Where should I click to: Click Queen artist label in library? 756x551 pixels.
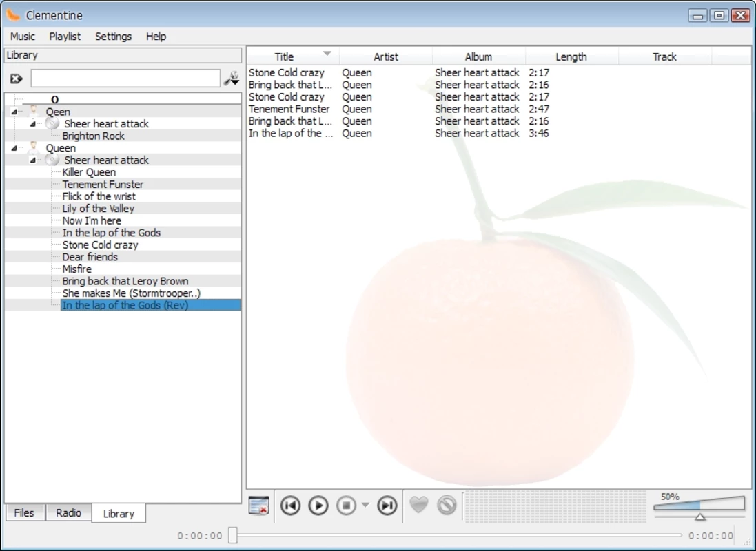pos(61,148)
